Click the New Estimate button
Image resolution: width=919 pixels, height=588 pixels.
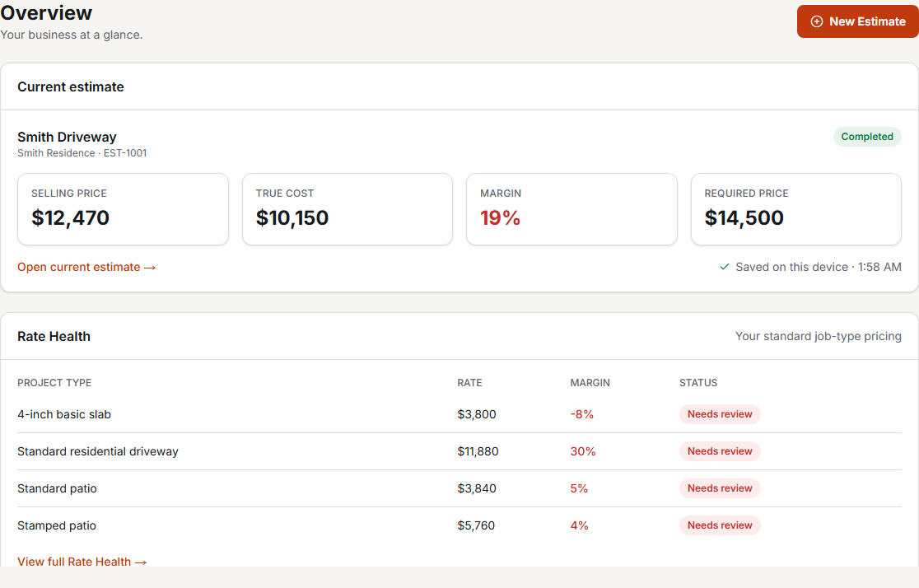(857, 21)
